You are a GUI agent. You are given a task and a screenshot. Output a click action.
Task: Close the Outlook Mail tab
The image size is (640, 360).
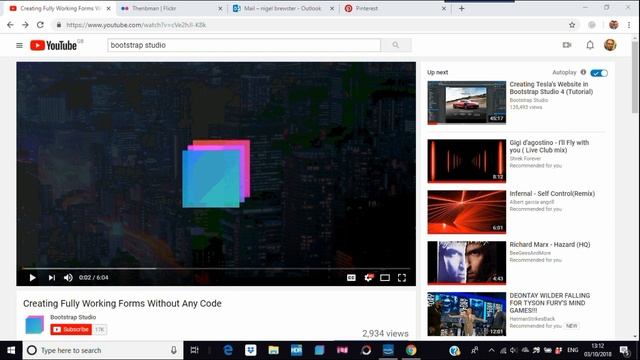pos(332,8)
